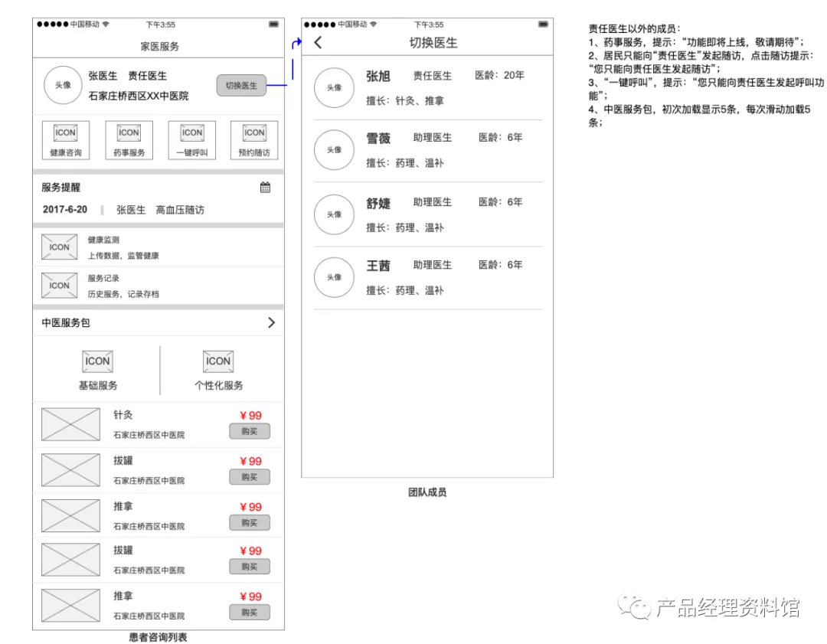
Task: Open 服务记录 entry icon
Action: (x=60, y=286)
